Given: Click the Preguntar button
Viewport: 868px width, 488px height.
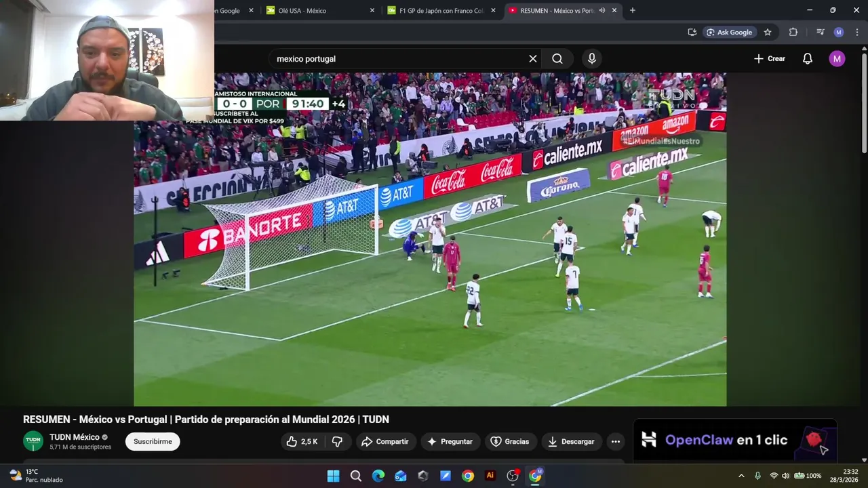Looking at the screenshot, I should (x=450, y=441).
